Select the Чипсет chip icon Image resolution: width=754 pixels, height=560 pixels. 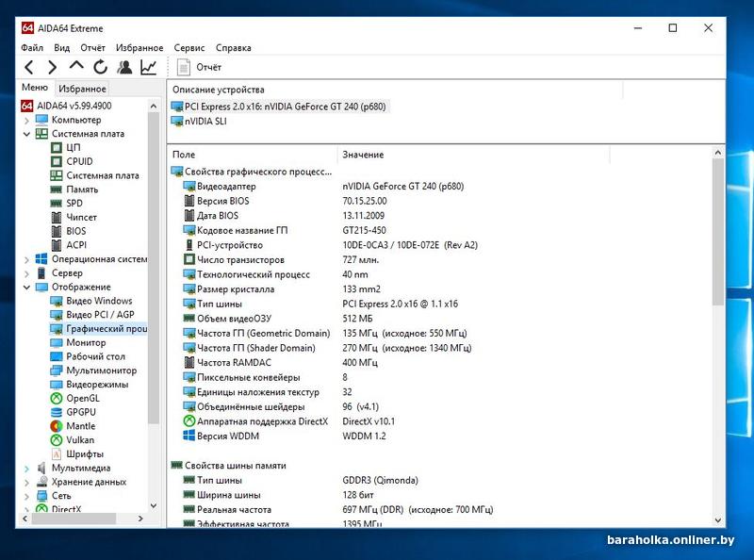57,218
